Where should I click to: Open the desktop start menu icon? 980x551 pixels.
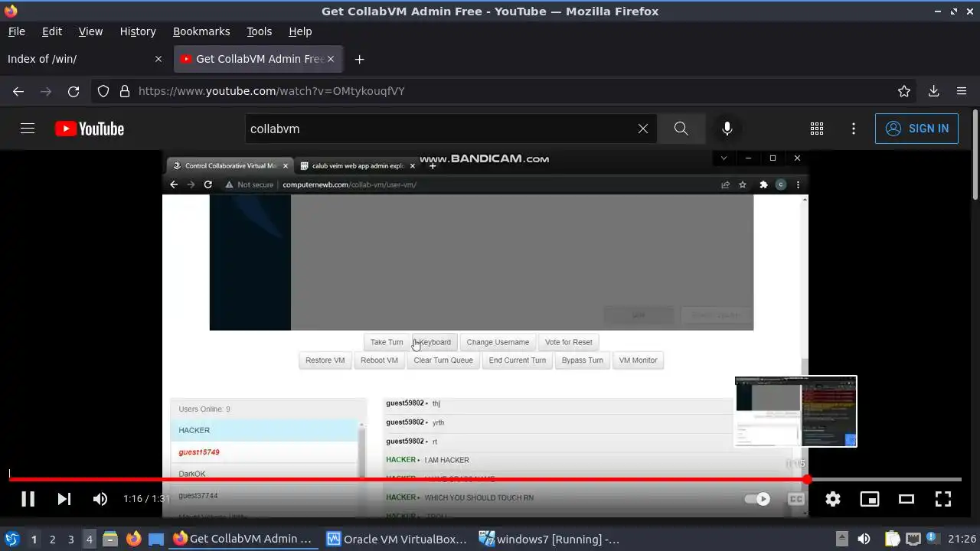(12, 539)
